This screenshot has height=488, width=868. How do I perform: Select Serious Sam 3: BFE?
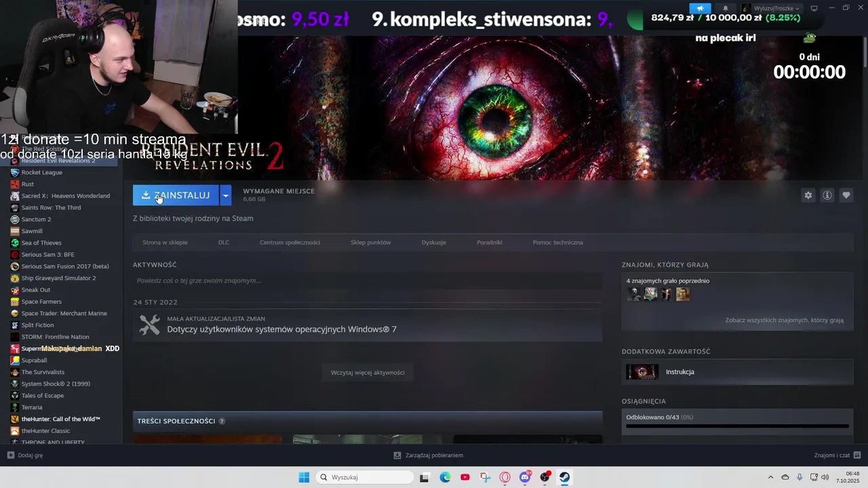(x=47, y=255)
